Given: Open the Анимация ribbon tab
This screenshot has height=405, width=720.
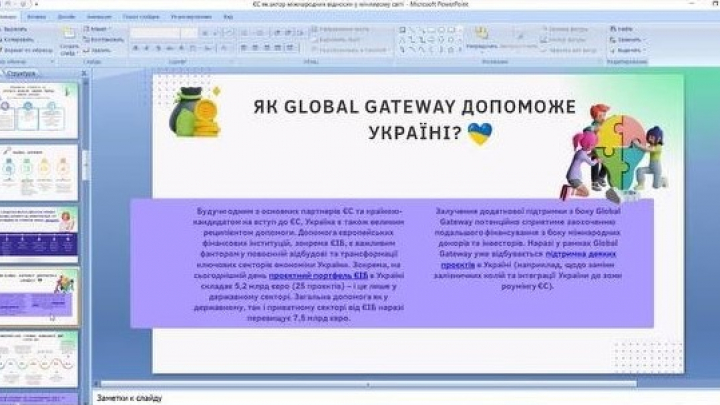Looking at the screenshot, I should coord(99,17).
